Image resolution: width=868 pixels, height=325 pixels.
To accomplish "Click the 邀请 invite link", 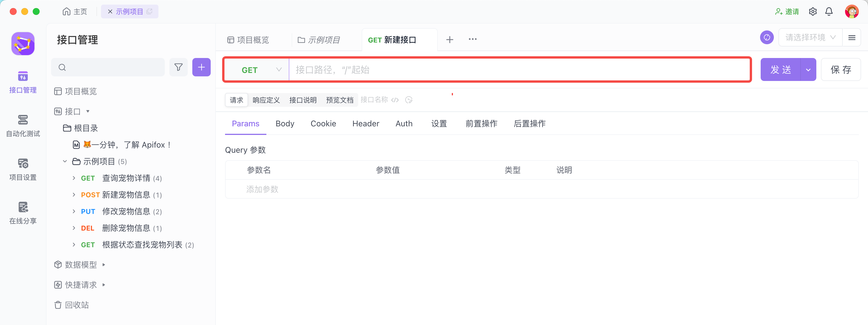I will tap(787, 11).
